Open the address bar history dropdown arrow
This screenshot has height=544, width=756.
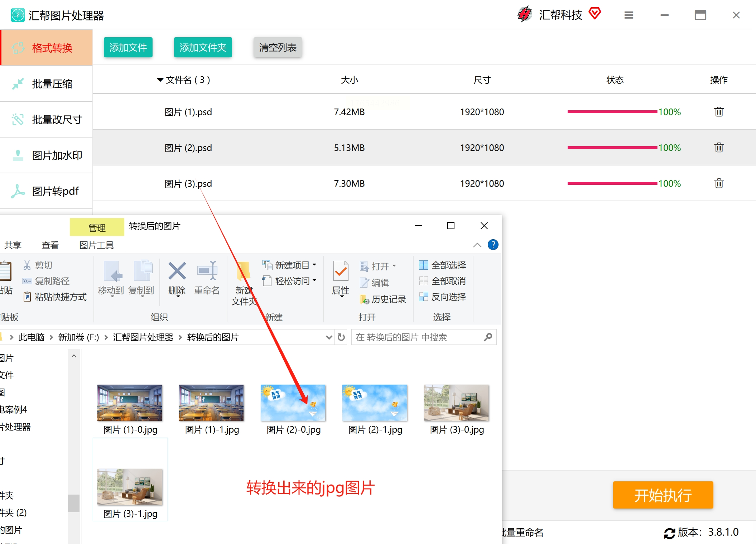coord(329,337)
